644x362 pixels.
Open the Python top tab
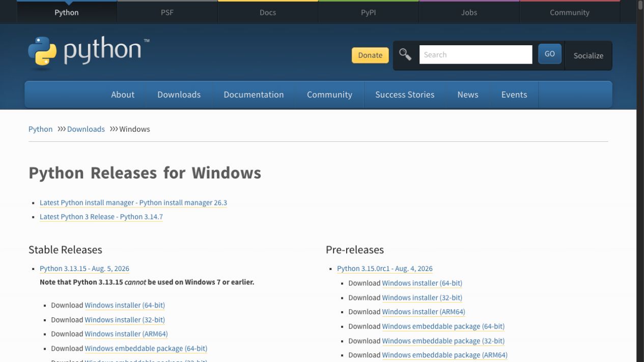[67, 12]
